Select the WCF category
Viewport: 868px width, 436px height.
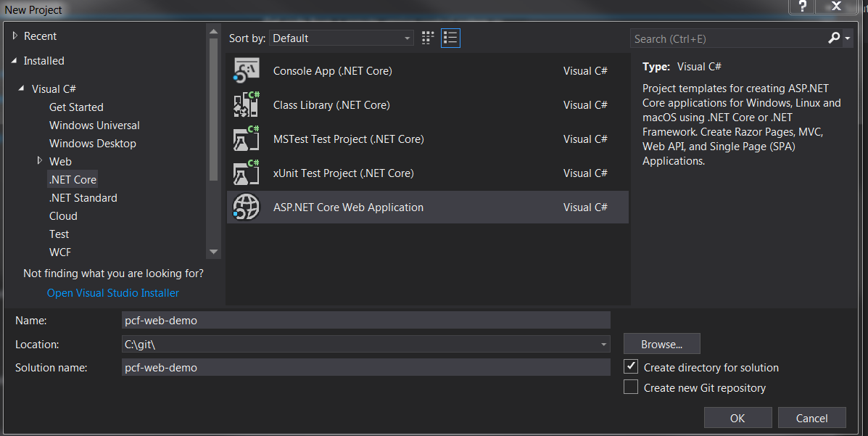pos(59,252)
